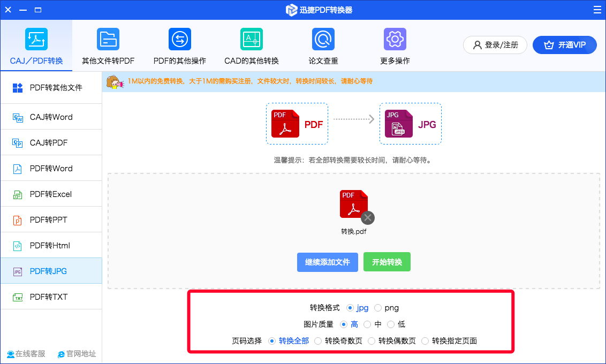Viewport: 606px width, 364px height.
Task: Open the hamburger menu in title bar
Action: [597, 10]
